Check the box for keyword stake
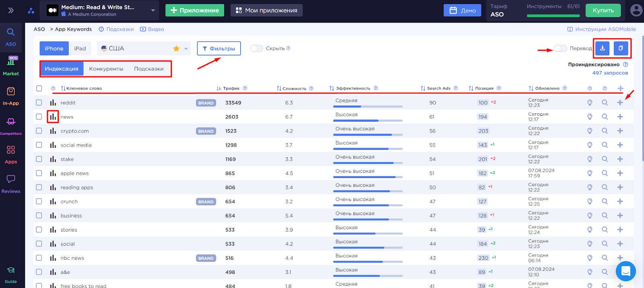644x288 pixels. point(39,159)
